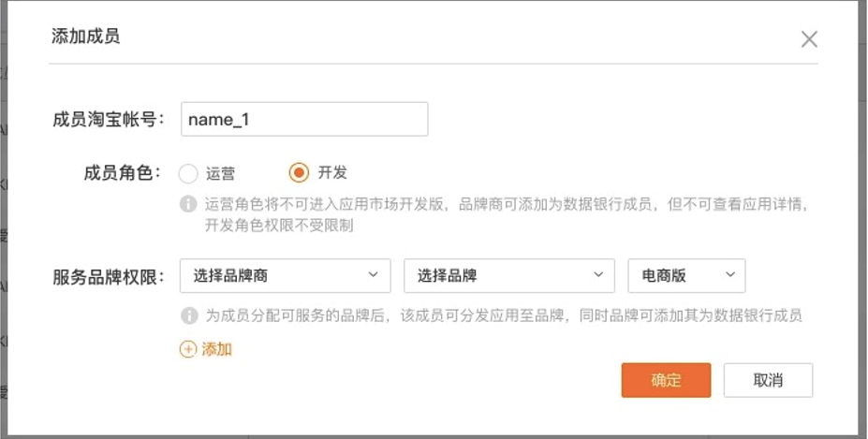Focus the 成员淘宝帐号 input containing name_1
The image size is (868, 439).
pyautogui.click(x=304, y=120)
